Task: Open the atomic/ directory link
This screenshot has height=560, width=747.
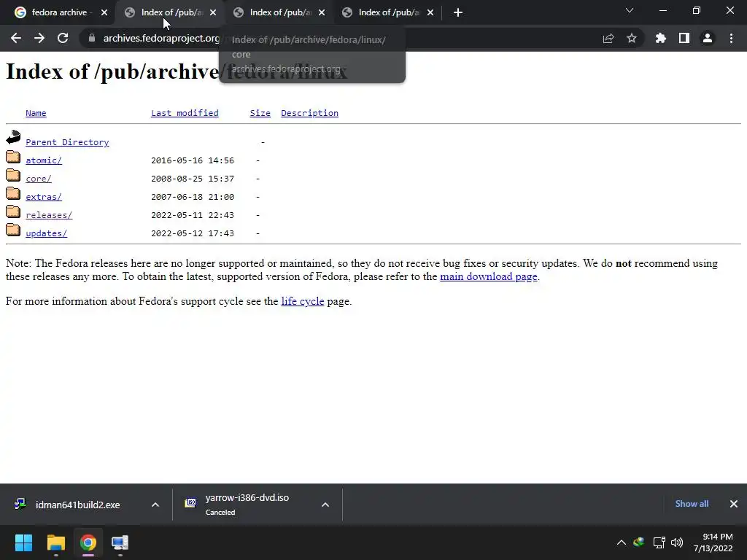Action: (x=44, y=160)
